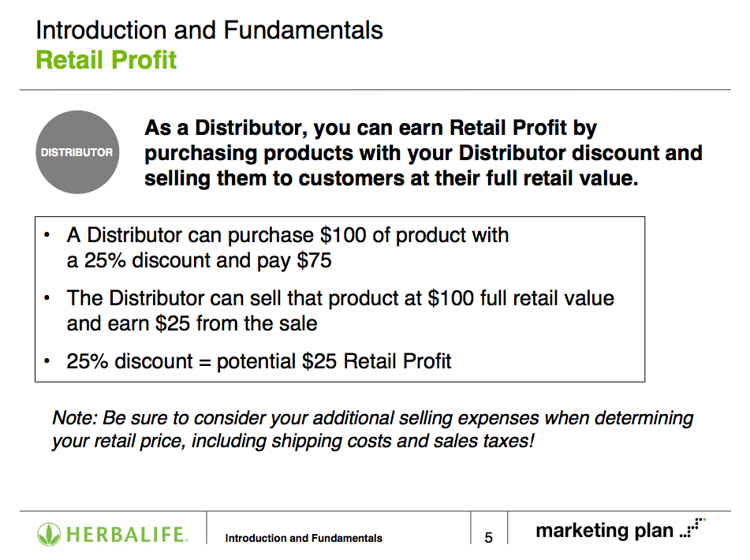This screenshot has height=560, width=750.
Task: Click the marketing plan dotted logo icon
Action: click(x=692, y=528)
